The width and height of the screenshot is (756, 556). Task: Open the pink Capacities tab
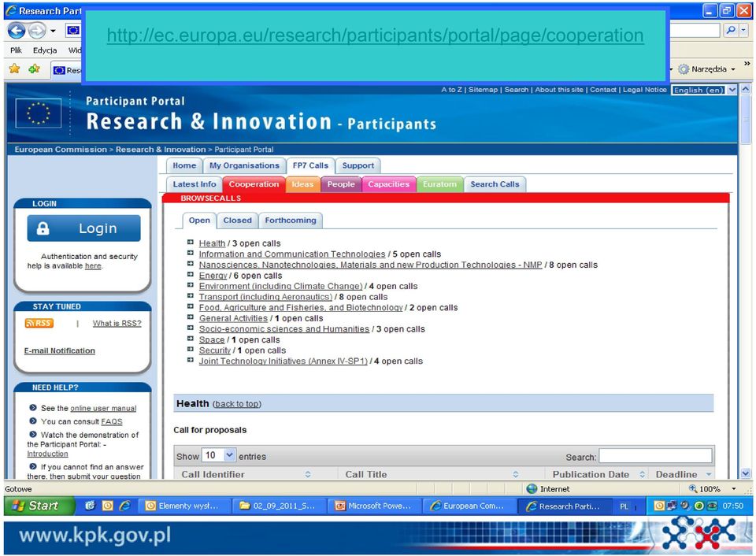pyautogui.click(x=388, y=184)
